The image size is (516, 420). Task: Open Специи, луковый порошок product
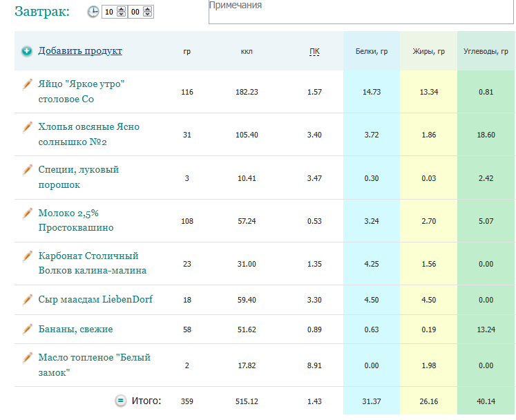[79, 177]
